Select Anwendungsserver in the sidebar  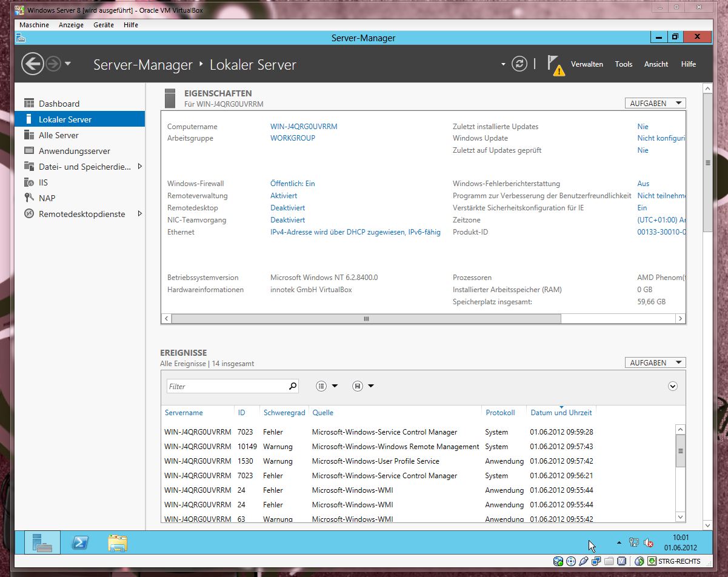tap(79, 151)
